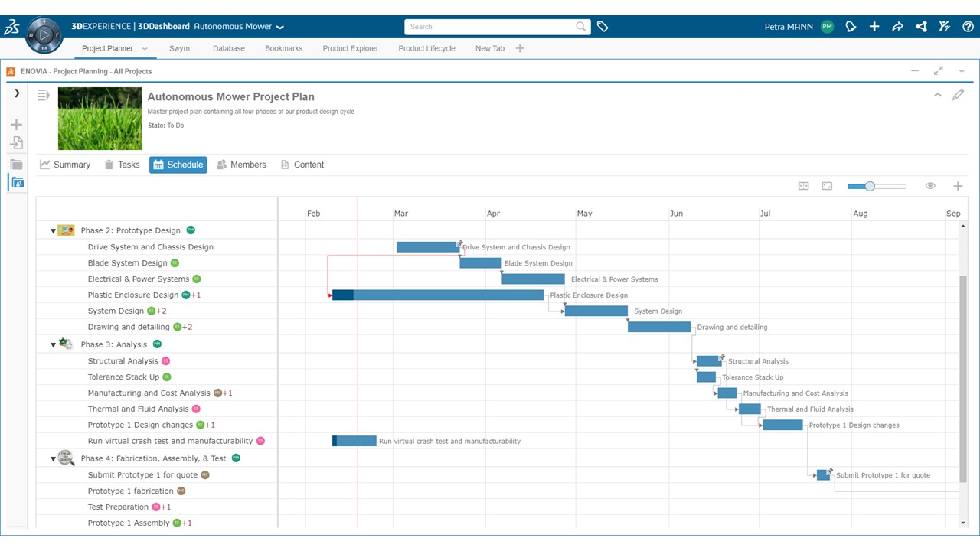Viewport: 980px width, 551px height.
Task: Click the Gantt vertical scrollbar
Action: pyautogui.click(x=963, y=379)
